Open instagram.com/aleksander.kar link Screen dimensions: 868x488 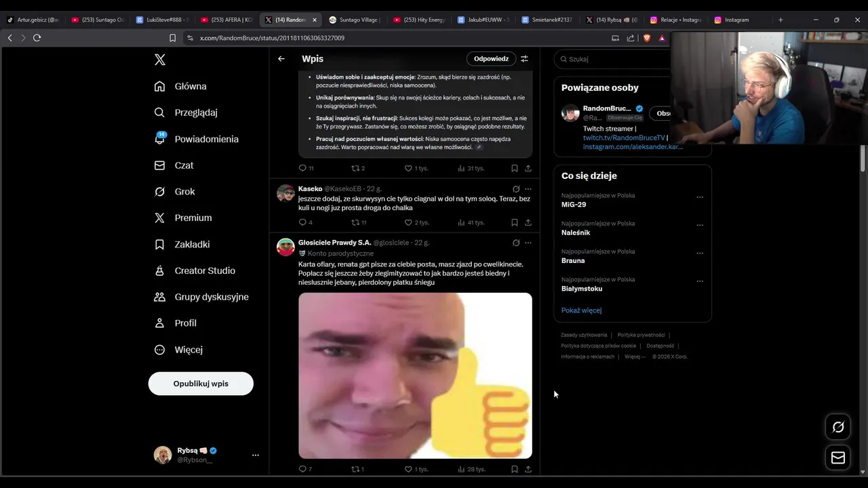pyautogui.click(x=633, y=146)
